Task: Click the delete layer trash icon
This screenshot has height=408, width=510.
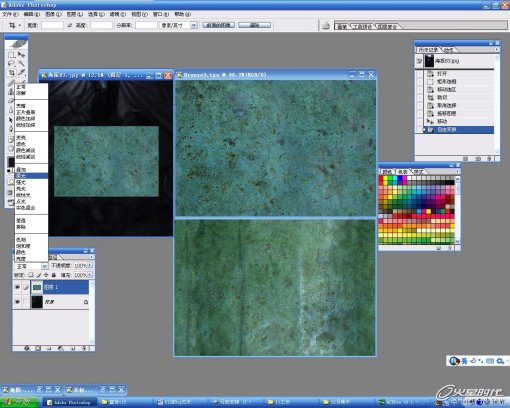Action: coord(84,348)
